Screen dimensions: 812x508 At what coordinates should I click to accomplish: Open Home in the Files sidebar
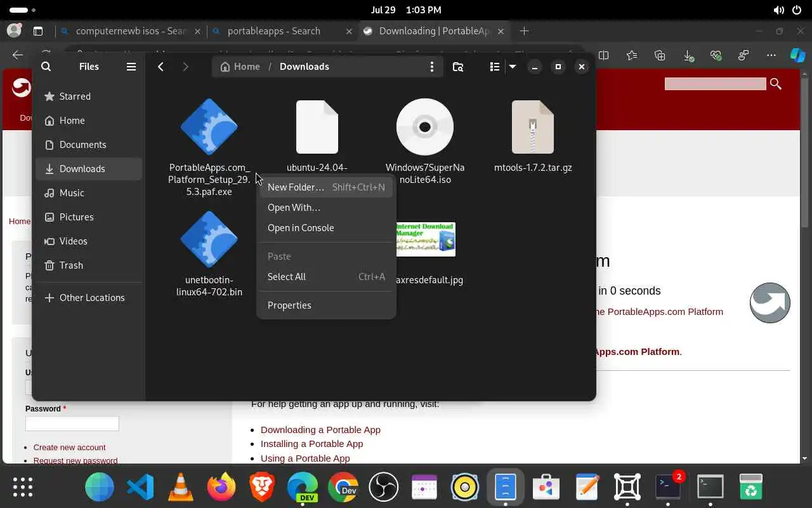(89, 121)
